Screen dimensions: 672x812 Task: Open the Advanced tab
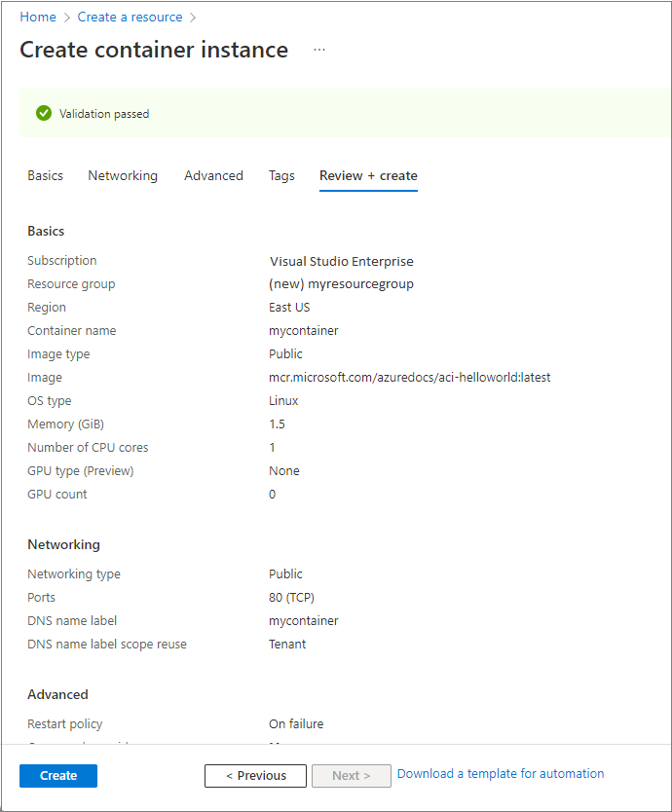[213, 175]
